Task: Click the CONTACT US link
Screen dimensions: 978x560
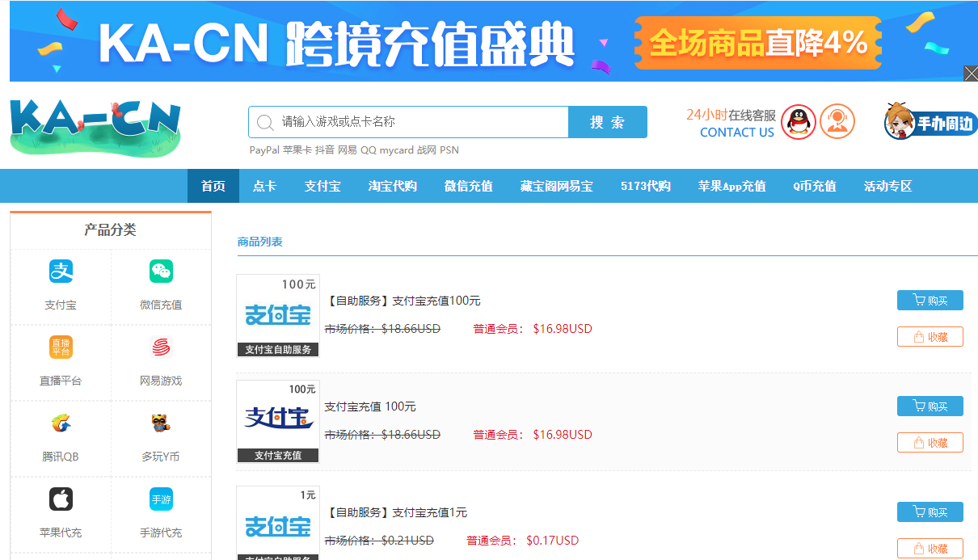Action: [x=737, y=133]
